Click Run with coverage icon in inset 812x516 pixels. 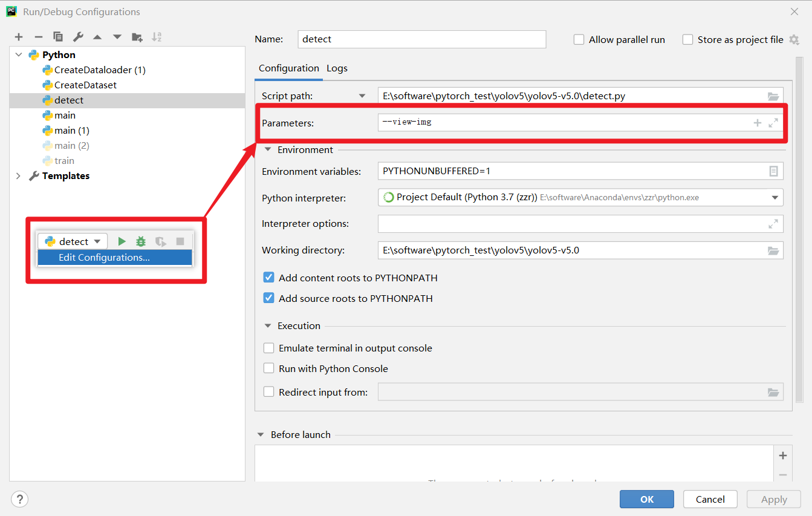(x=160, y=241)
